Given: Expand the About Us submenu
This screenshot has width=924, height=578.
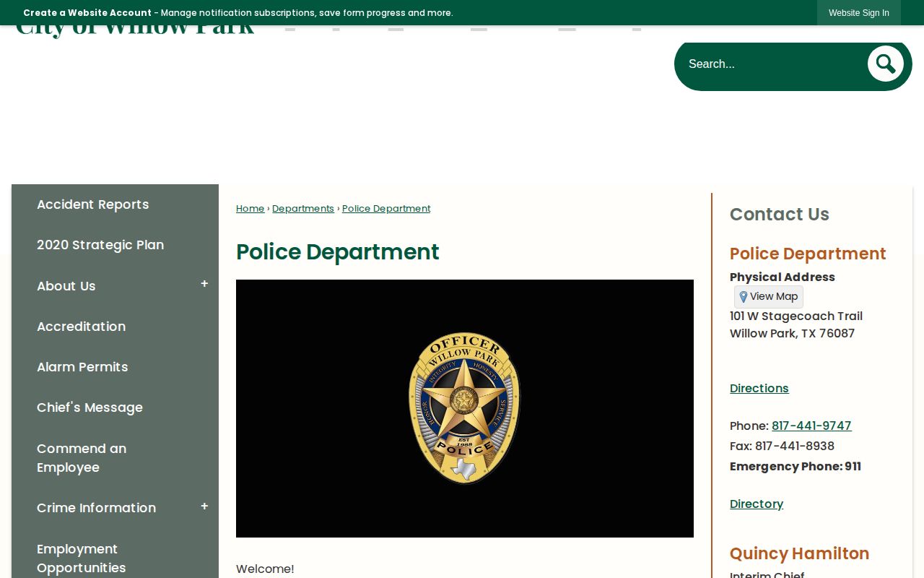Looking at the screenshot, I should pyautogui.click(x=204, y=285).
